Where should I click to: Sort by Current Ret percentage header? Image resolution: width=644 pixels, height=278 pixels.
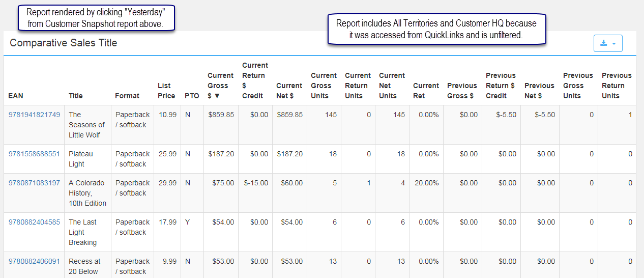[426, 91]
